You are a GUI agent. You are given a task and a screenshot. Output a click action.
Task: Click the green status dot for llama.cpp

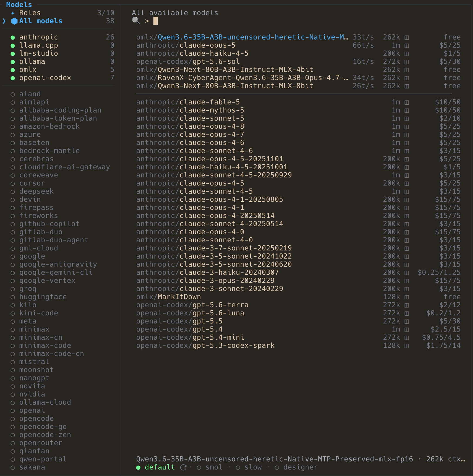[13, 45]
